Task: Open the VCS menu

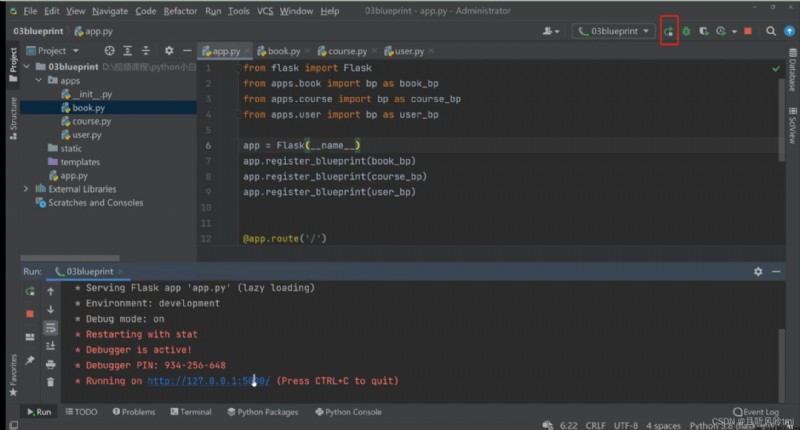Action: pyautogui.click(x=265, y=11)
